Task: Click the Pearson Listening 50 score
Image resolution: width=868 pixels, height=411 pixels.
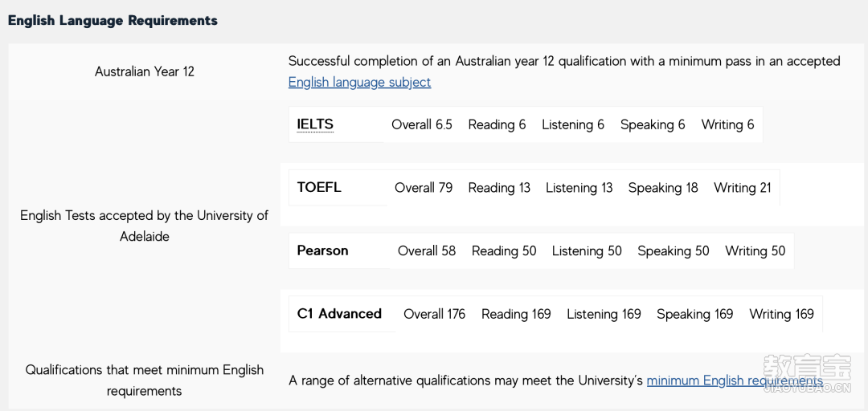Action: pos(587,250)
